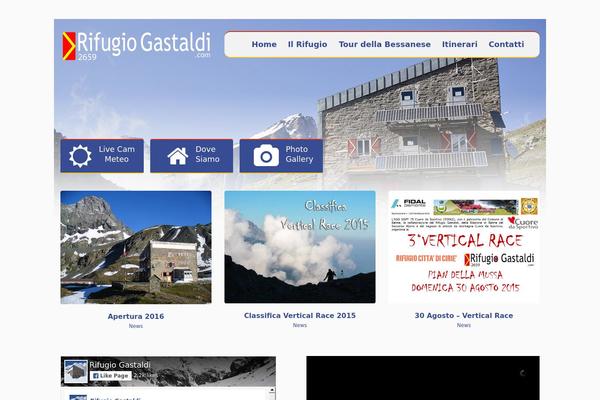Open the Photo Gallery text label
This screenshot has width=600, height=400.
click(x=299, y=154)
